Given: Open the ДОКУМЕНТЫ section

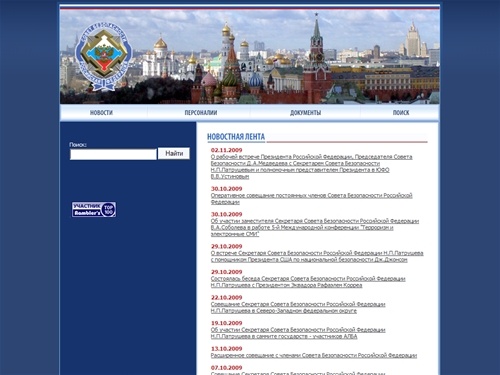Looking at the screenshot, I should tap(305, 113).
